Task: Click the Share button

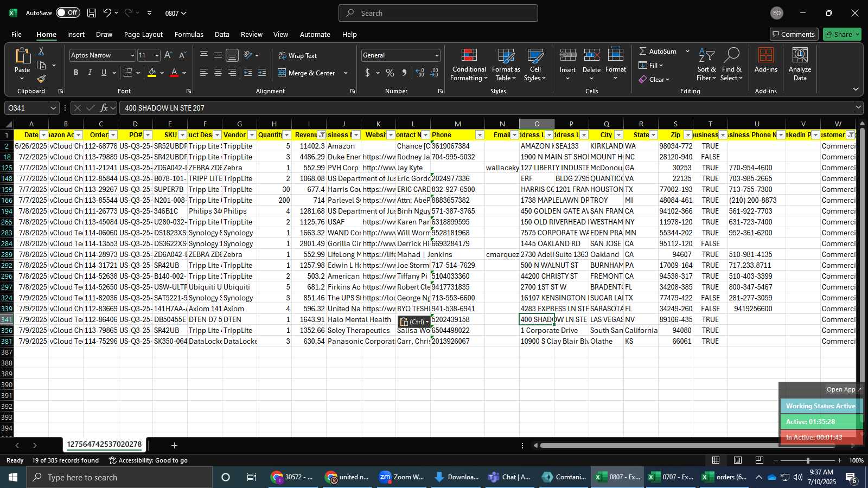Action: coord(842,34)
